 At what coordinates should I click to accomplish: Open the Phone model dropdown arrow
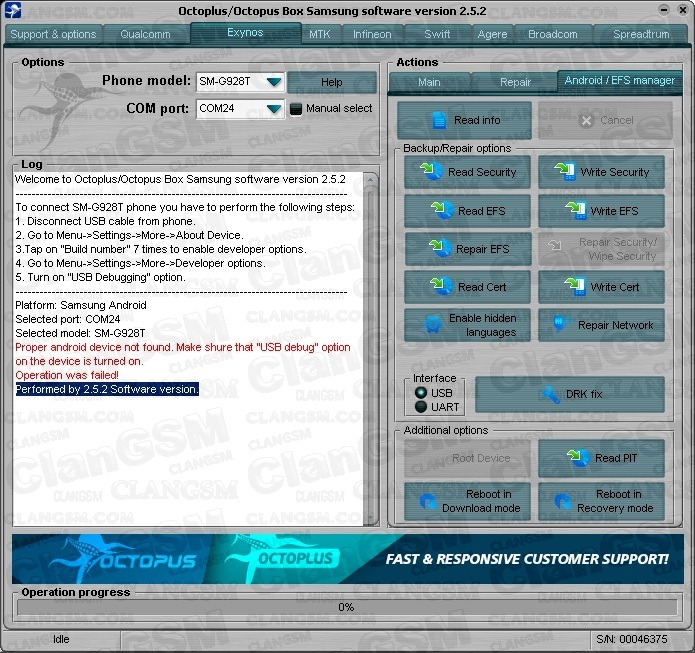[x=274, y=82]
